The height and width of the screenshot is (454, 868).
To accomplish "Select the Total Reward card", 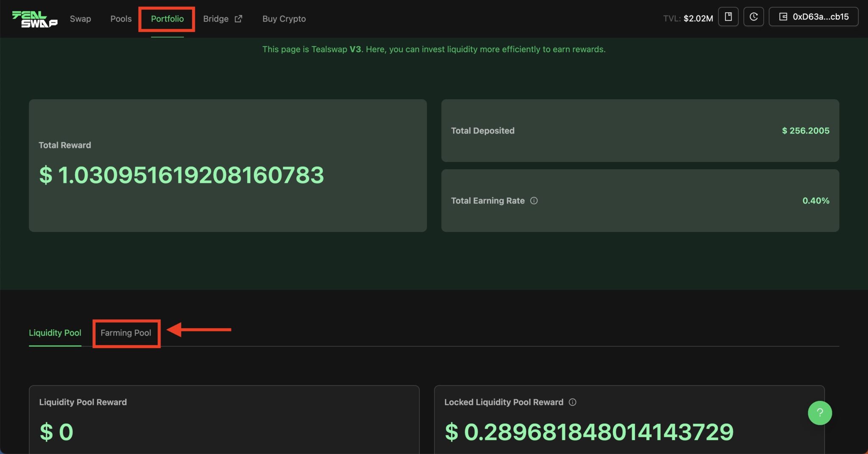I will (x=227, y=165).
